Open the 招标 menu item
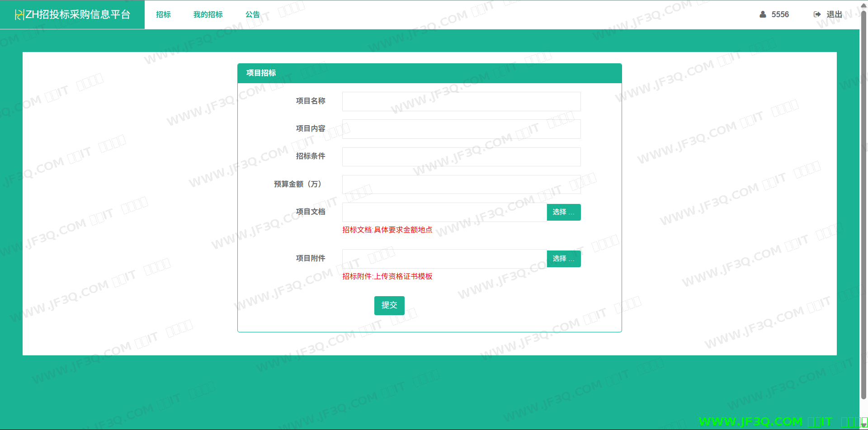This screenshot has height=430, width=868. tap(163, 14)
